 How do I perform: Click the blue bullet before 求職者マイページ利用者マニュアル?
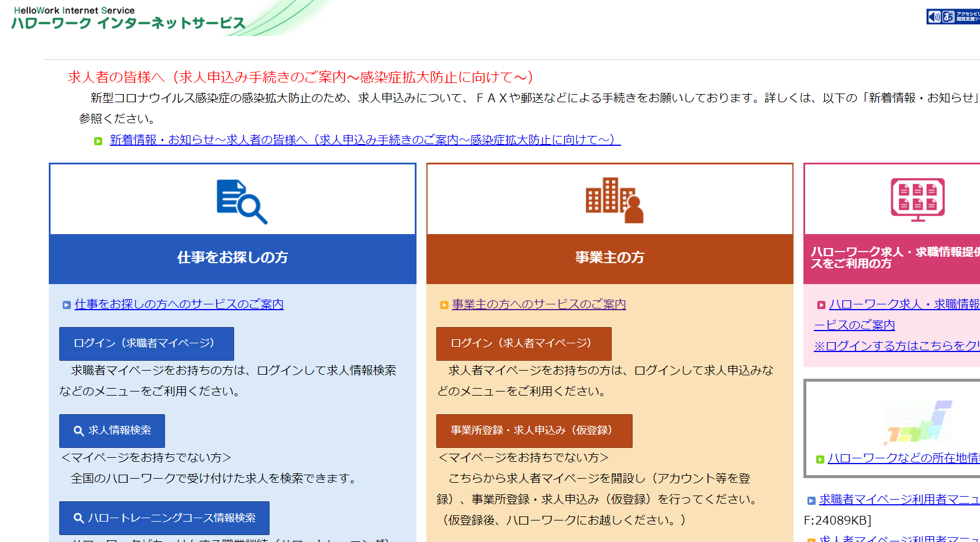812,501
